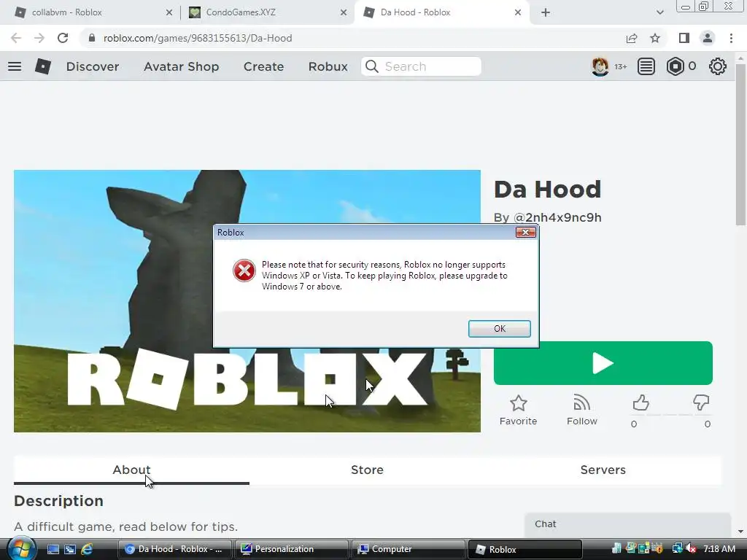Open the Chrome profile icon
The image size is (747, 560).
(x=708, y=38)
